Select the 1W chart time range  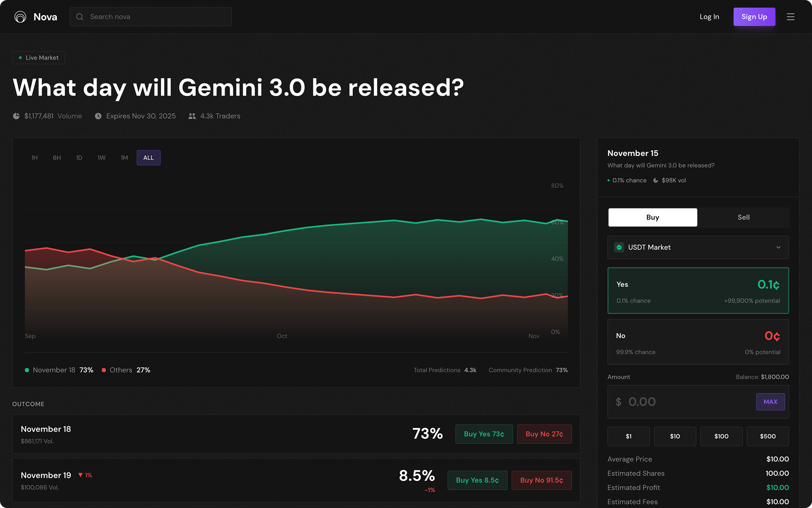coord(101,158)
